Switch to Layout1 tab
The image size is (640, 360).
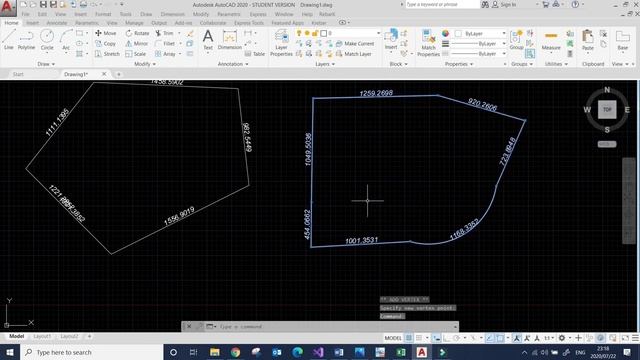pyautogui.click(x=42, y=336)
